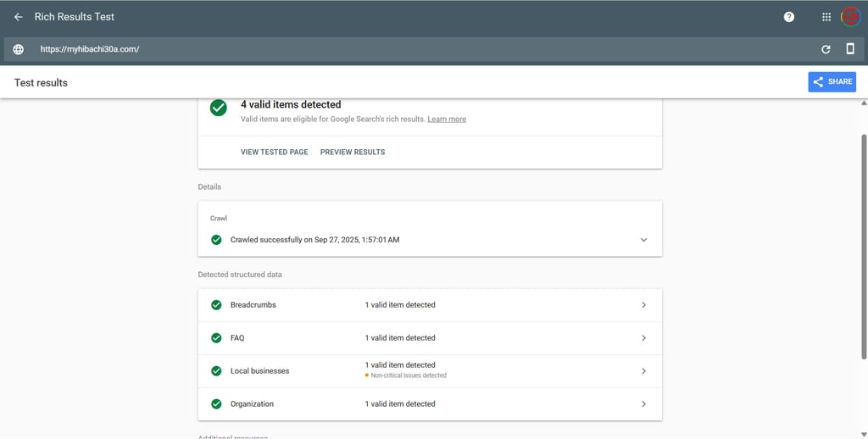Open the account profile avatar

coord(850,17)
